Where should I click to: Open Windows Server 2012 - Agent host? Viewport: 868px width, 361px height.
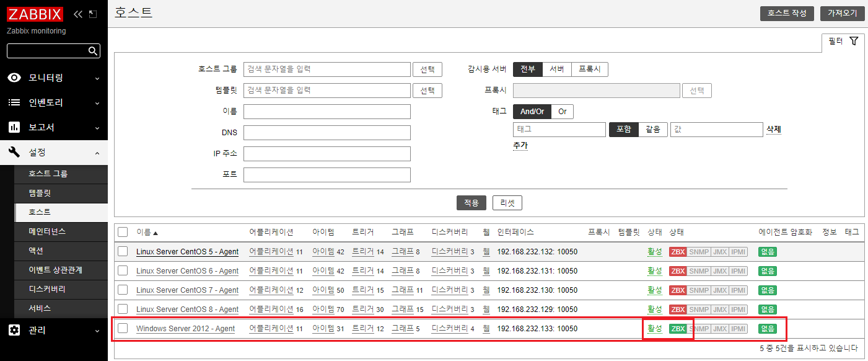click(185, 329)
